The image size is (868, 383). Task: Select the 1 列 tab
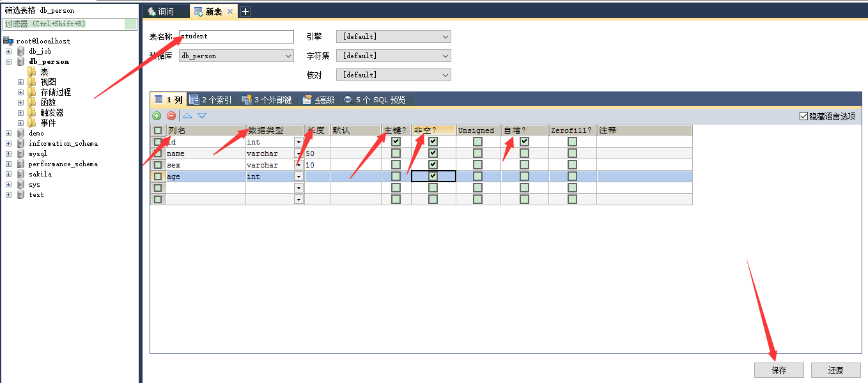coord(169,100)
